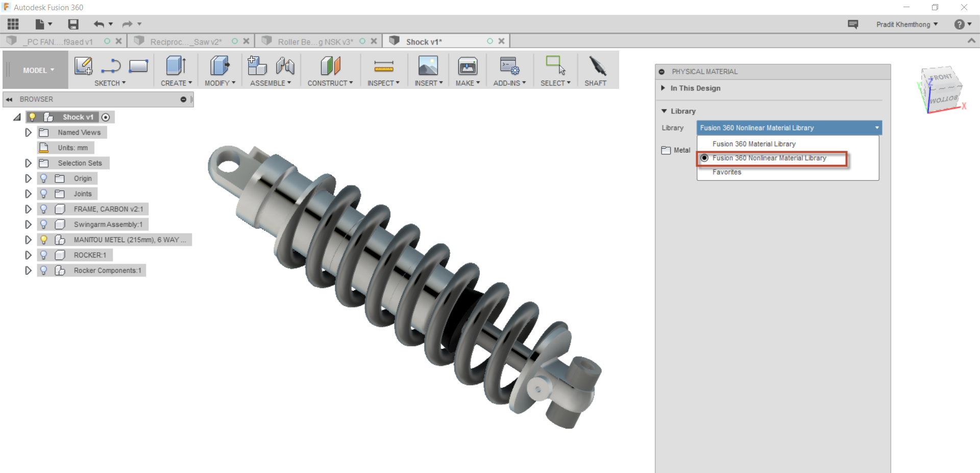
Task: Click the SHAFT add-in icon
Action: [x=596, y=67]
